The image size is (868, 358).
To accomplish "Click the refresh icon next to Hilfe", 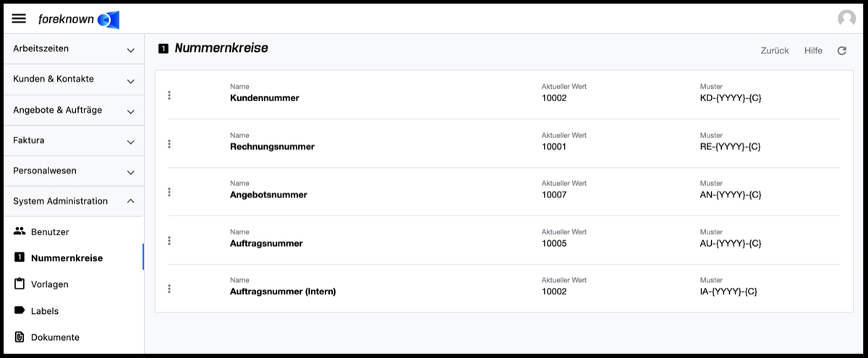I will tap(842, 51).
